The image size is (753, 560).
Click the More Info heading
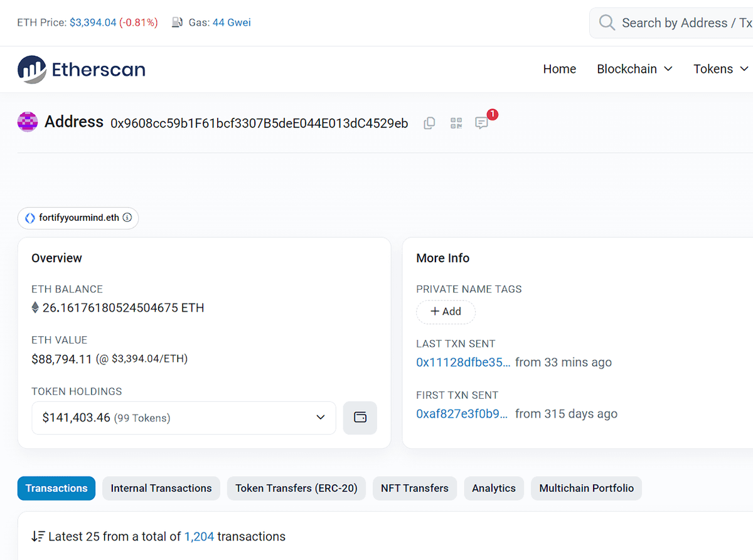click(x=443, y=258)
